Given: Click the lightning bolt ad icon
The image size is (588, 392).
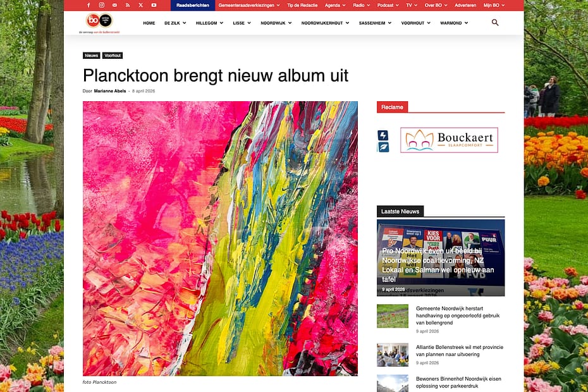Looking at the screenshot, I should point(383,135).
